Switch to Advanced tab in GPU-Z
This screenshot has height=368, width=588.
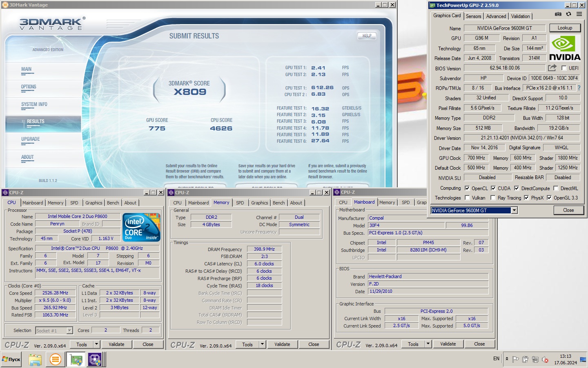coord(496,16)
